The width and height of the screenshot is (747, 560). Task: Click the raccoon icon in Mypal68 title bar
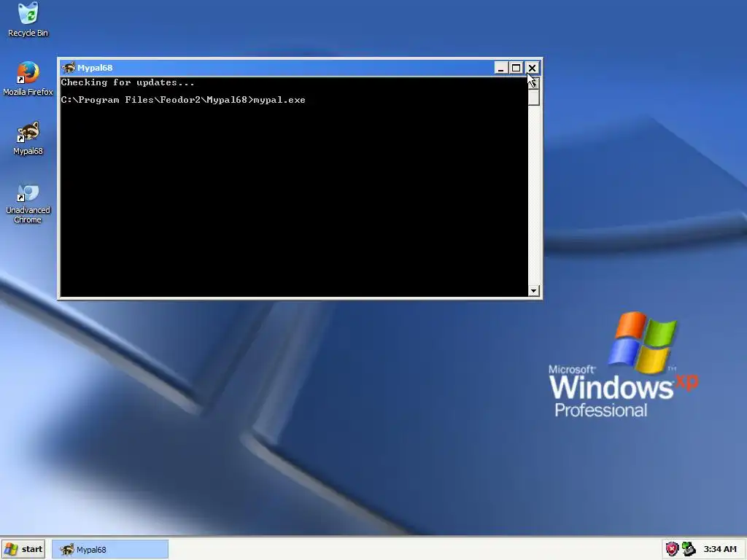pos(69,68)
